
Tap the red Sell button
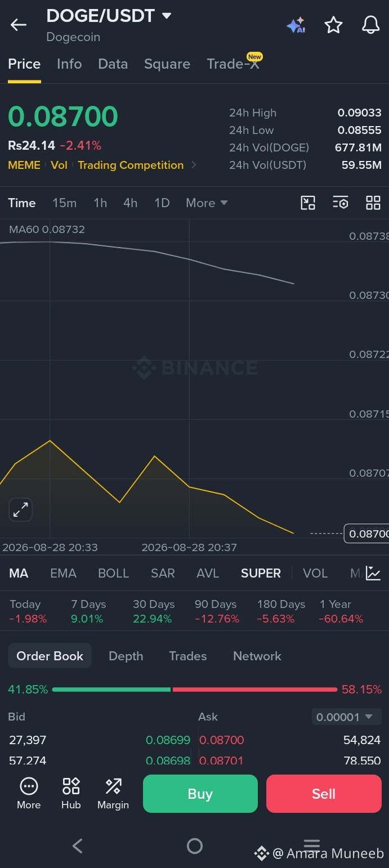pyautogui.click(x=324, y=794)
